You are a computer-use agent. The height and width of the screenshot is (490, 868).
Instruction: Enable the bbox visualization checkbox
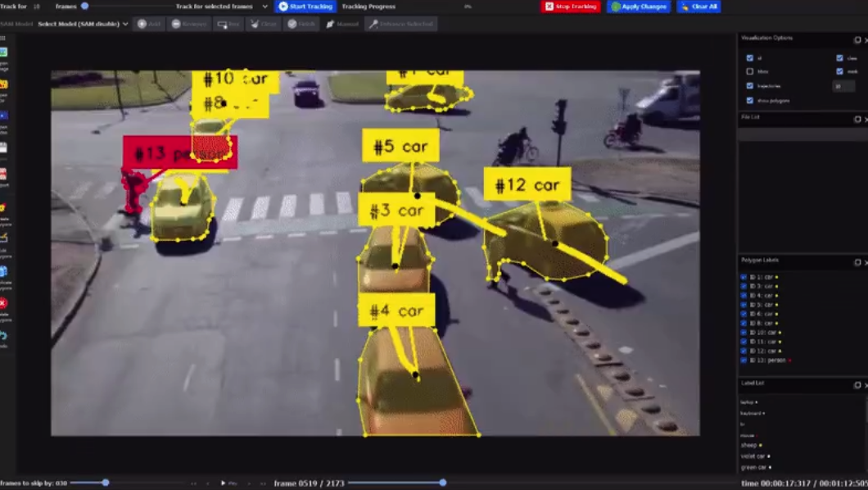[x=749, y=71]
